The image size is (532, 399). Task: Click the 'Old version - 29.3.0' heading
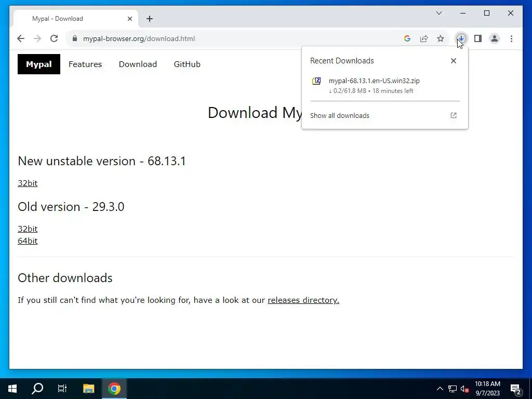[x=71, y=207]
